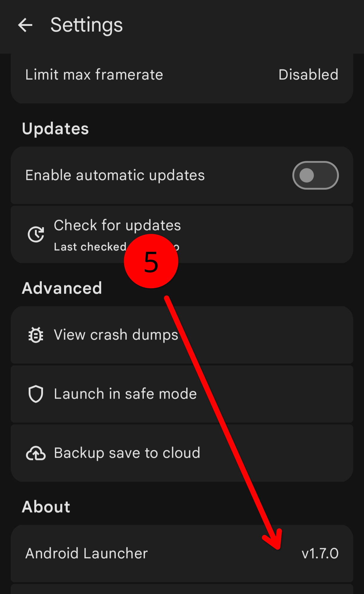This screenshot has width=364, height=594.
Task: Tap the Android Launcher entry
Action: coord(182,553)
